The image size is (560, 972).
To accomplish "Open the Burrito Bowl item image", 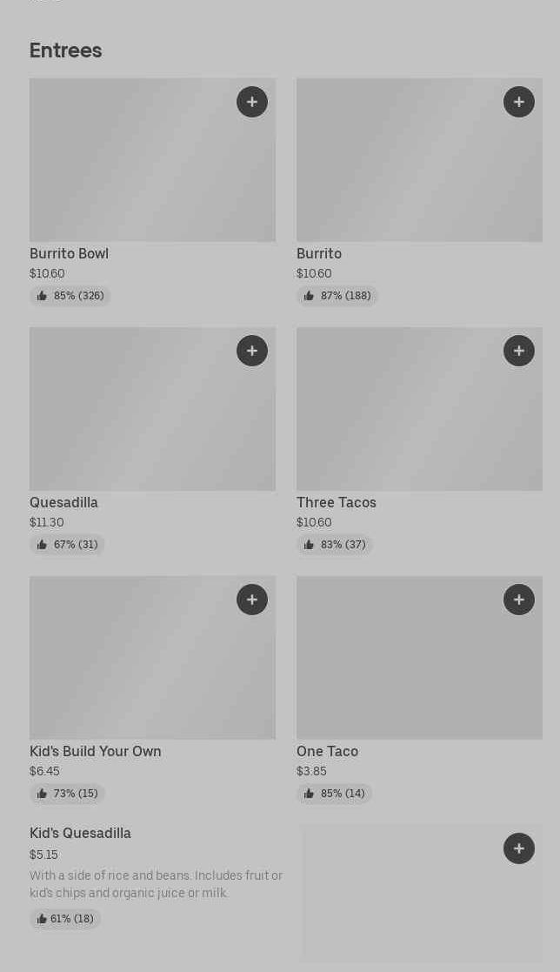I will pyautogui.click(x=152, y=165).
